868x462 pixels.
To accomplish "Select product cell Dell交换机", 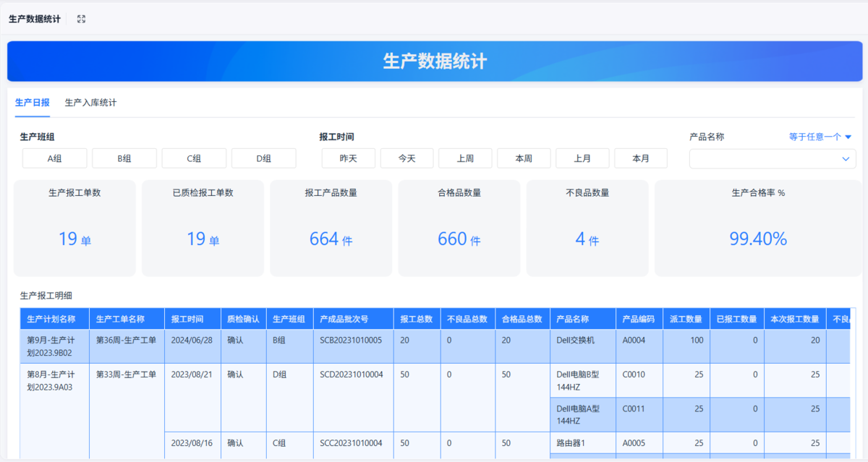I will click(583, 346).
